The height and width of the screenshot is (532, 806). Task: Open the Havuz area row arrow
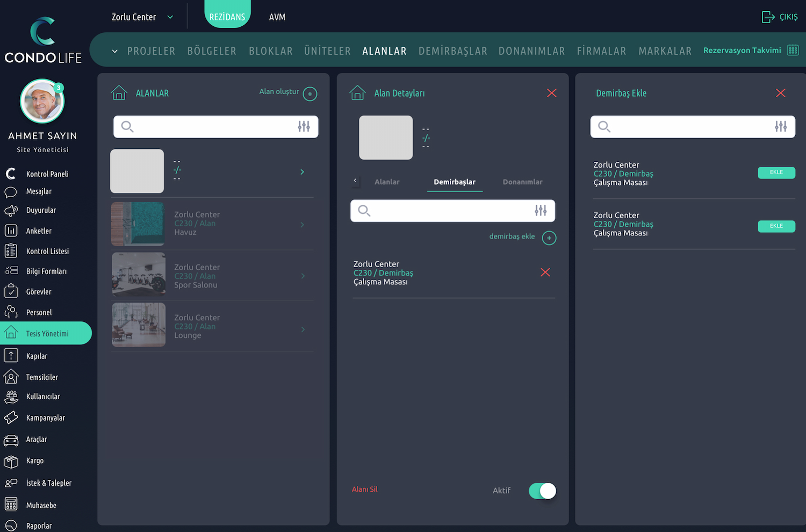(303, 225)
